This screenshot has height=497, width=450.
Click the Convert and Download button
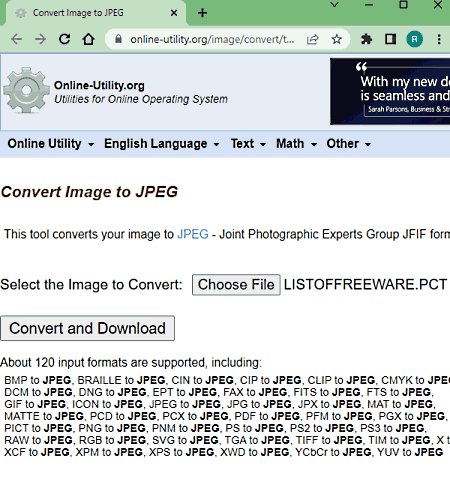pyautogui.click(x=87, y=328)
